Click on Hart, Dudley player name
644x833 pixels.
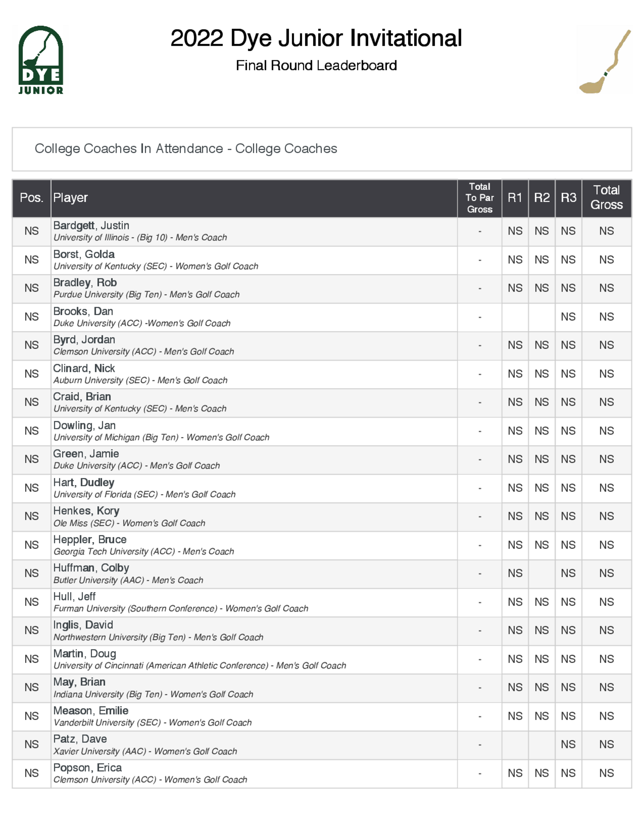(84, 482)
